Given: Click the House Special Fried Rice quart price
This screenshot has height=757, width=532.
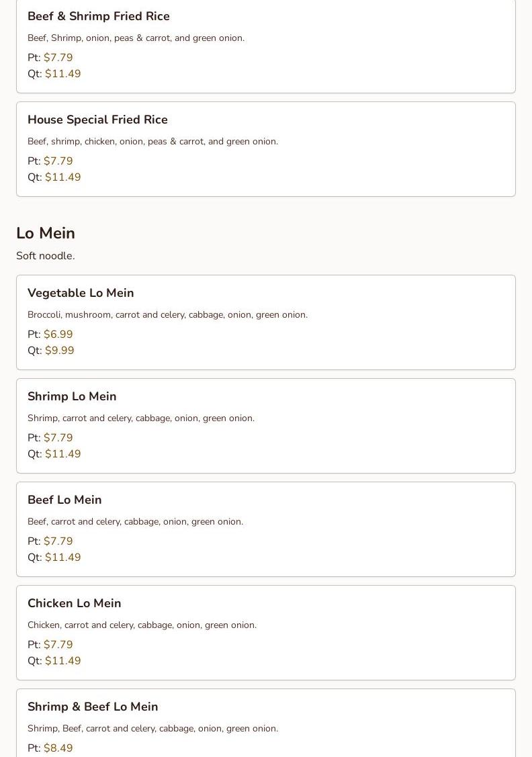Looking at the screenshot, I should (63, 177).
